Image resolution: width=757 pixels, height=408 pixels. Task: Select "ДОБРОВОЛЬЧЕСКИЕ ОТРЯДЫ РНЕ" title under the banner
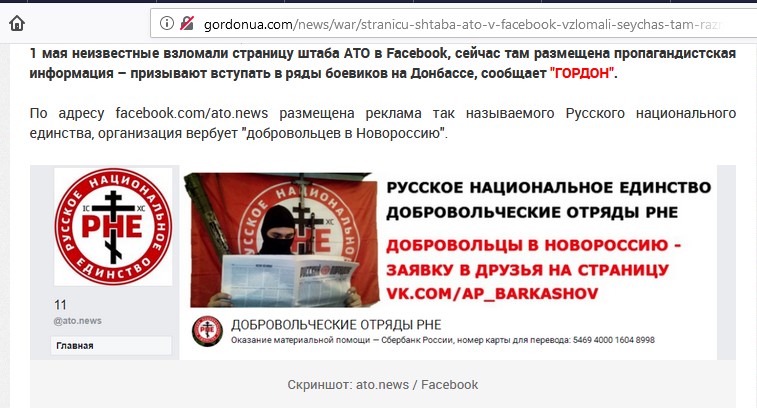click(x=336, y=325)
